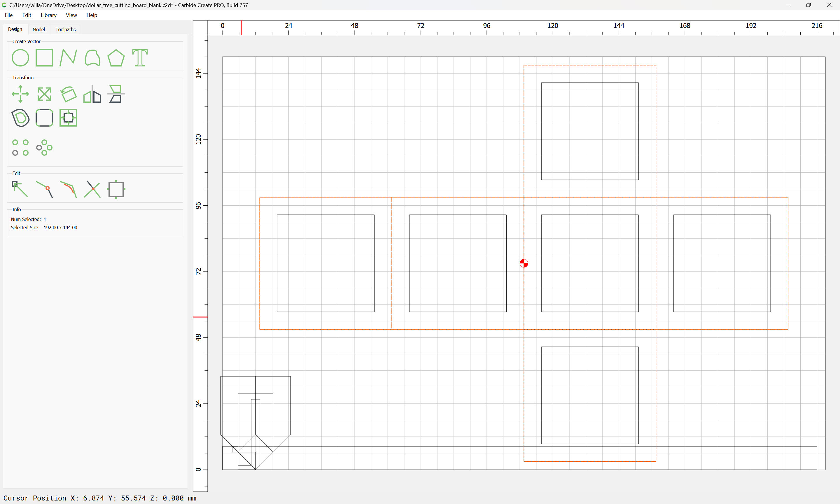Screen dimensions: 840x504
Task: Click the Inlay/Boolean frame tool
Action: pos(68,118)
